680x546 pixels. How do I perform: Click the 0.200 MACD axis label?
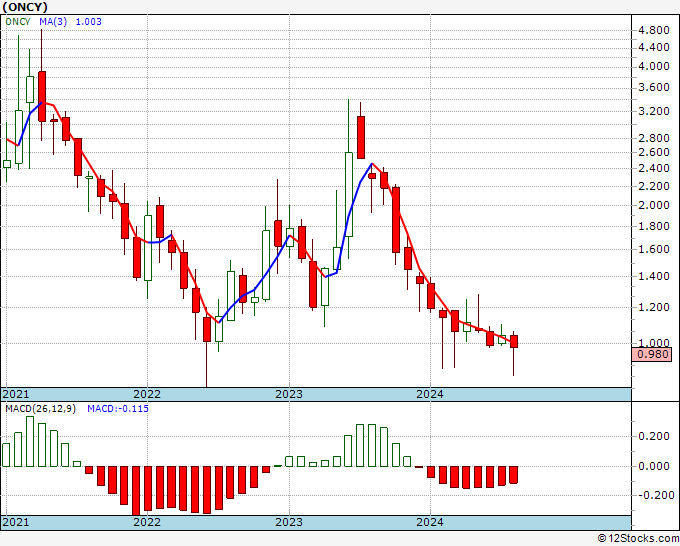(654, 436)
